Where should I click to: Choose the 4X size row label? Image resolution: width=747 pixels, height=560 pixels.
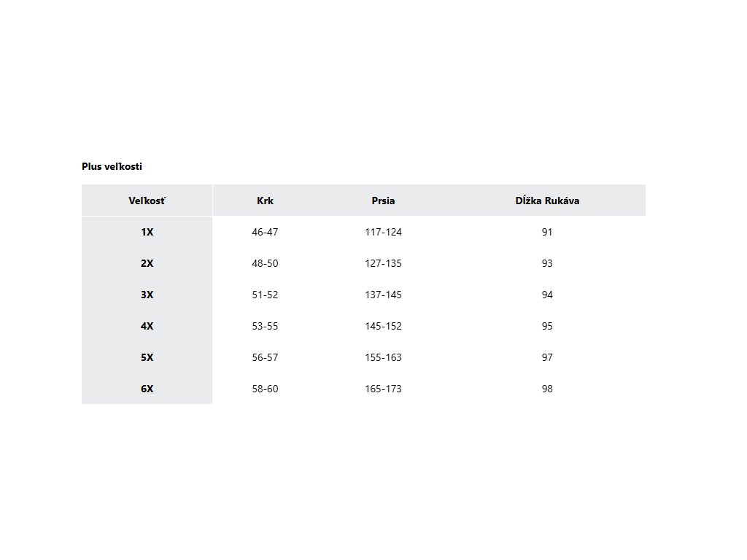coord(147,326)
